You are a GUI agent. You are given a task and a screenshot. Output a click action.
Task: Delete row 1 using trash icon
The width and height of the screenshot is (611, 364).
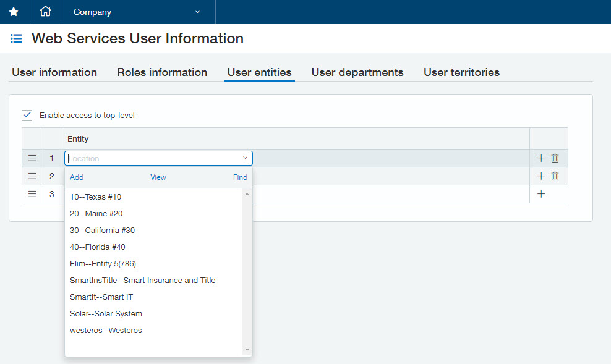[555, 158]
